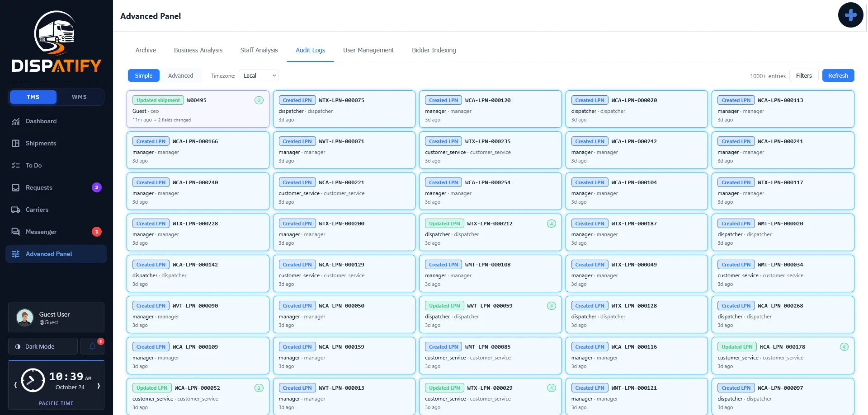Click the change badge on WCA-LPN-000178 card
Screen dimensions: 868x415
coord(844,347)
